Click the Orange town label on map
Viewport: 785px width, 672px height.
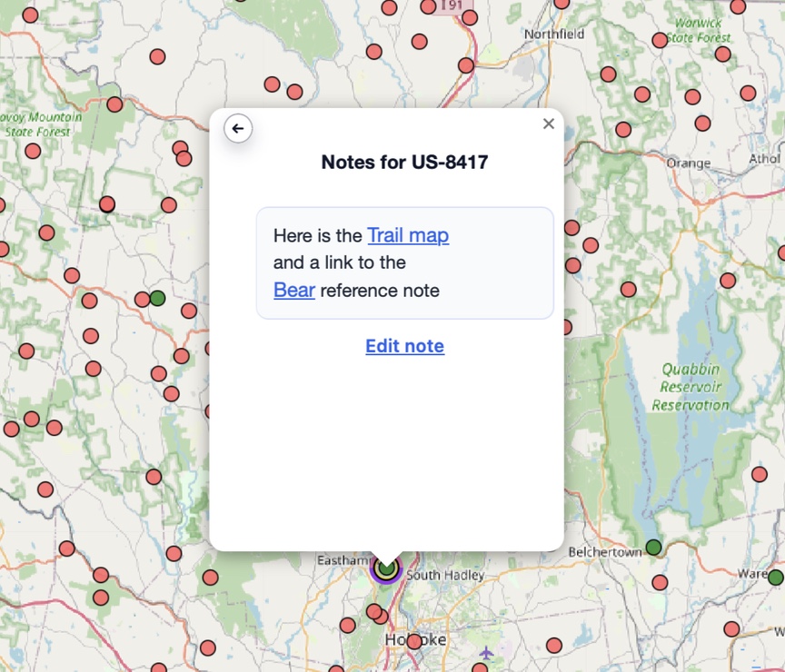pos(688,163)
